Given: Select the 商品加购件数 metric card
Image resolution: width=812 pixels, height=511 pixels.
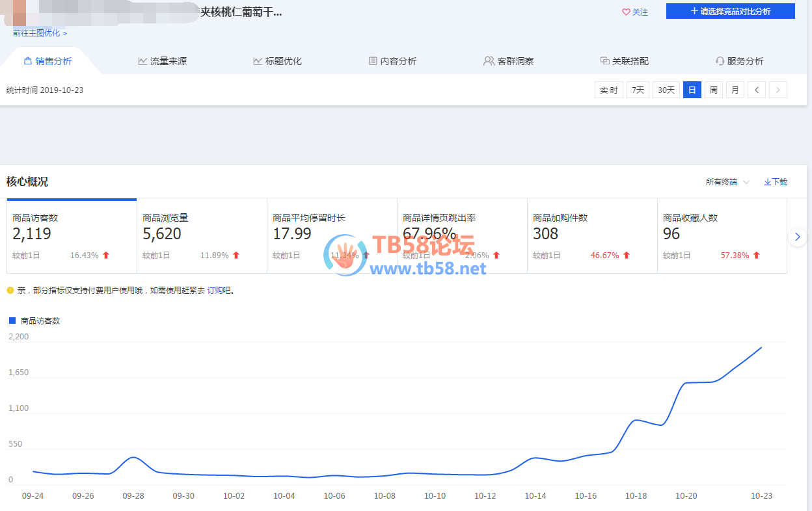Looking at the screenshot, I should [x=591, y=235].
